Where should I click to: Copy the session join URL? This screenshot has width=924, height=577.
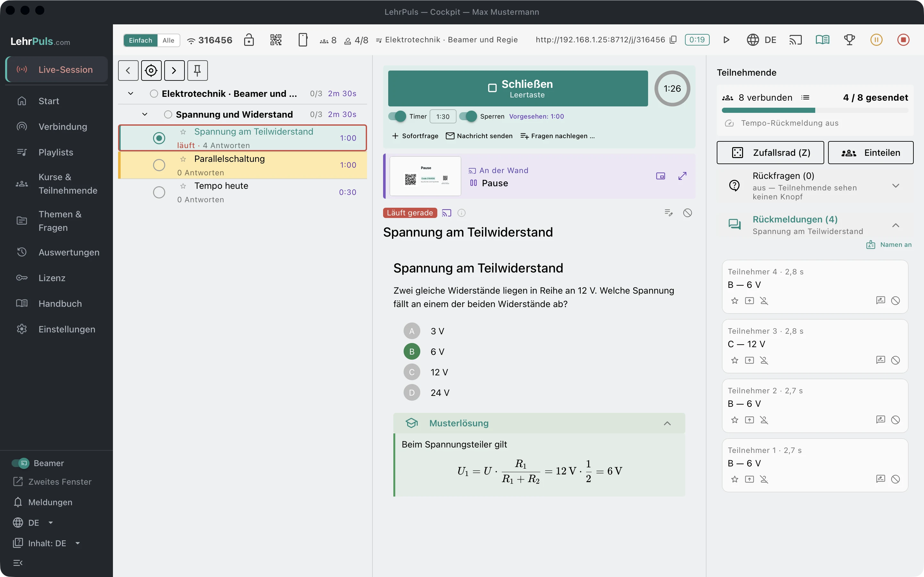coord(673,40)
